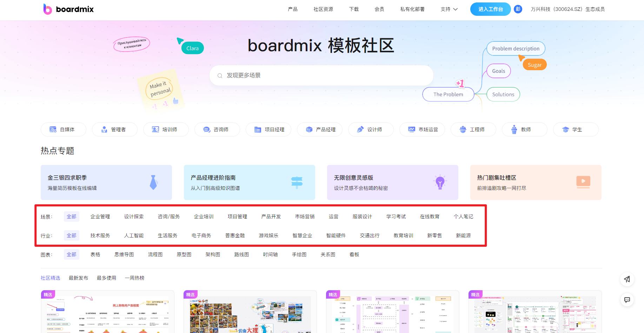
Task: Click the 咨询师 chat role icon
Action: (207, 129)
